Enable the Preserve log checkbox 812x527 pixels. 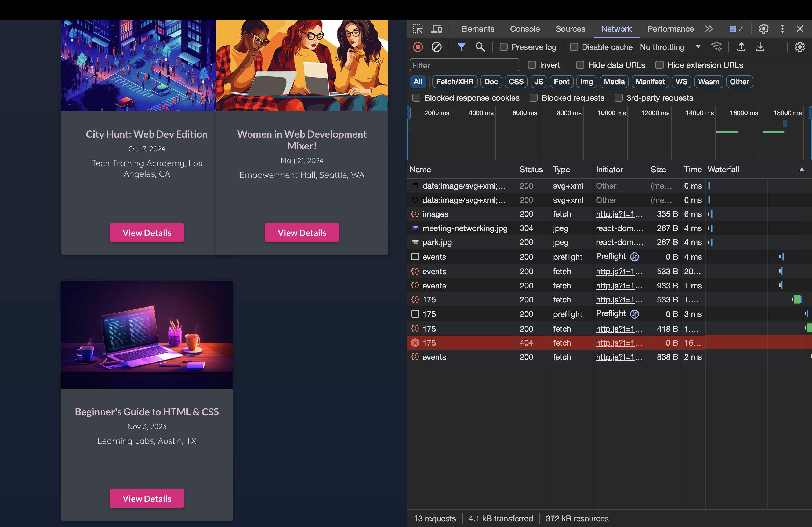[503, 47]
